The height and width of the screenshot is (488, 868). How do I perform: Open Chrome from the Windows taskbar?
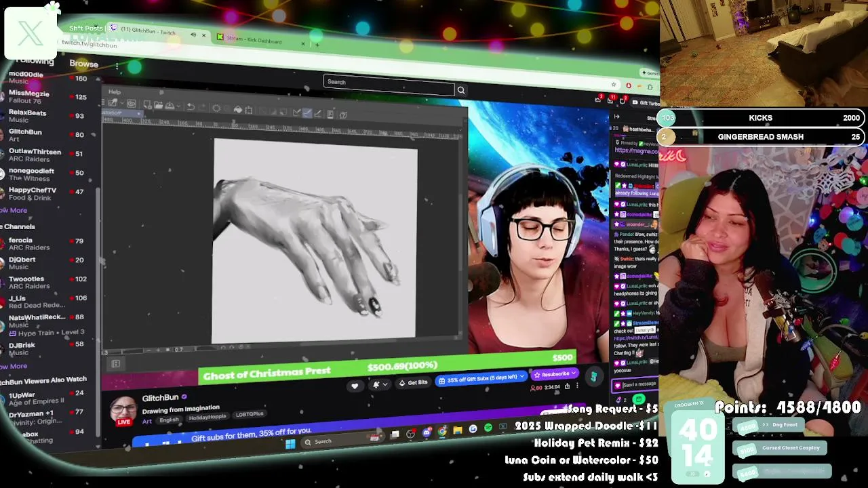pyautogui.click(x=442, y=431)
